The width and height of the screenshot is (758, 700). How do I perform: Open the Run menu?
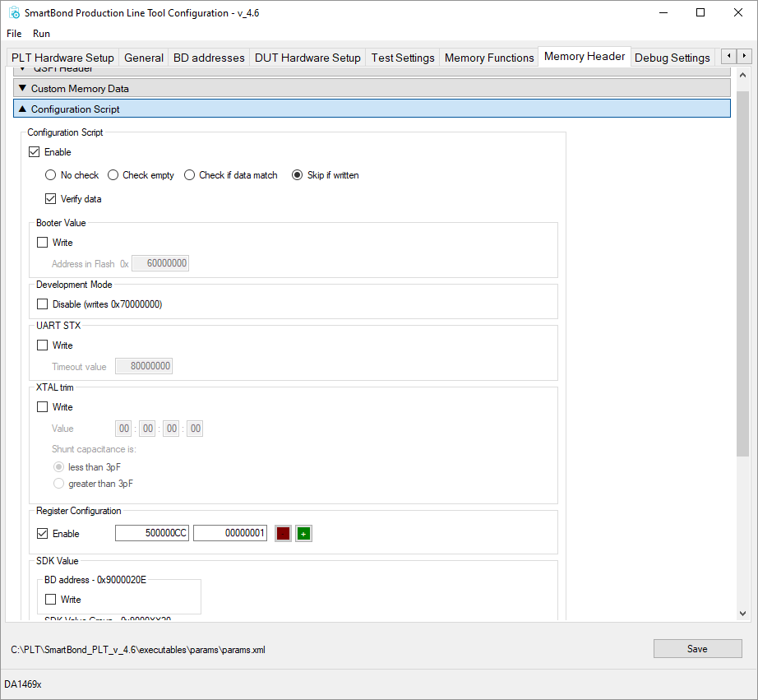tap(42, 34)
